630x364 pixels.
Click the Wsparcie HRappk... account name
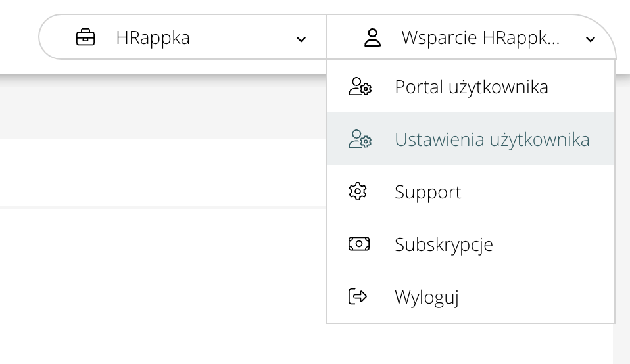pyautogui.click(x=480, y=38)
